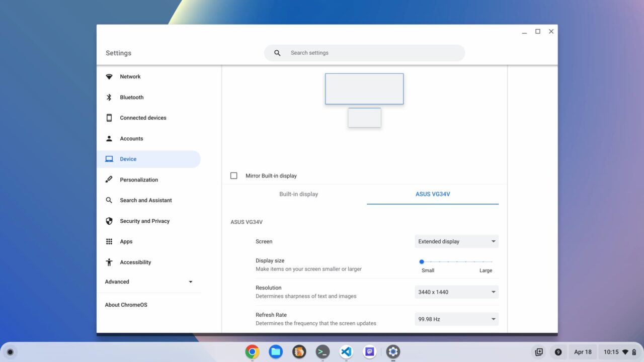Open Visual Studio Code from the shelf
The image size is (644, 362).
(346, 351)
